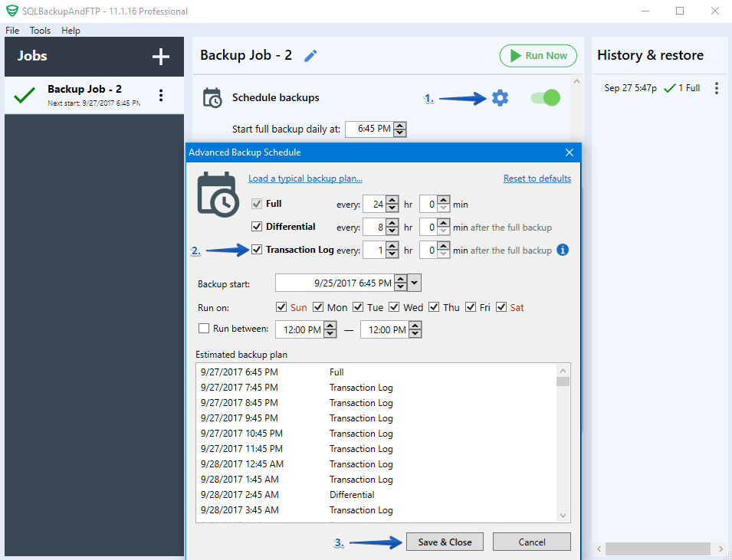Increment the daily backup time of 6:45 PM
732x560 pixels.
point(400,125)
